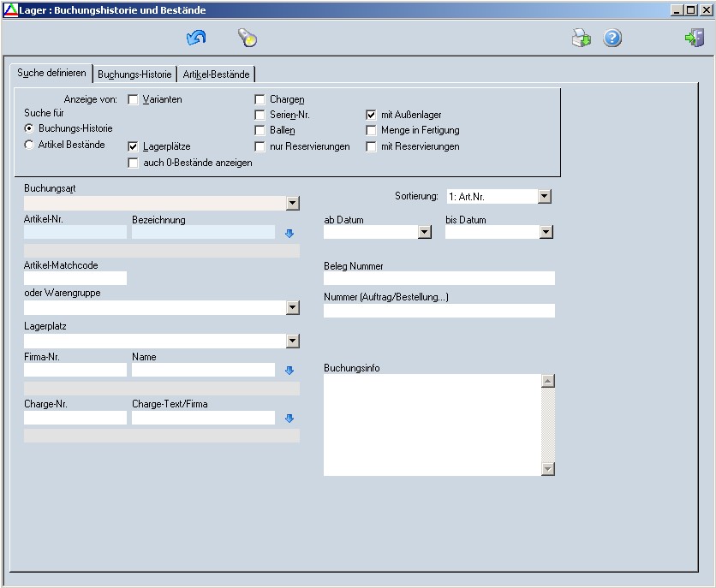
Task: Click the green exit door icon
Action: click(694, 39)
